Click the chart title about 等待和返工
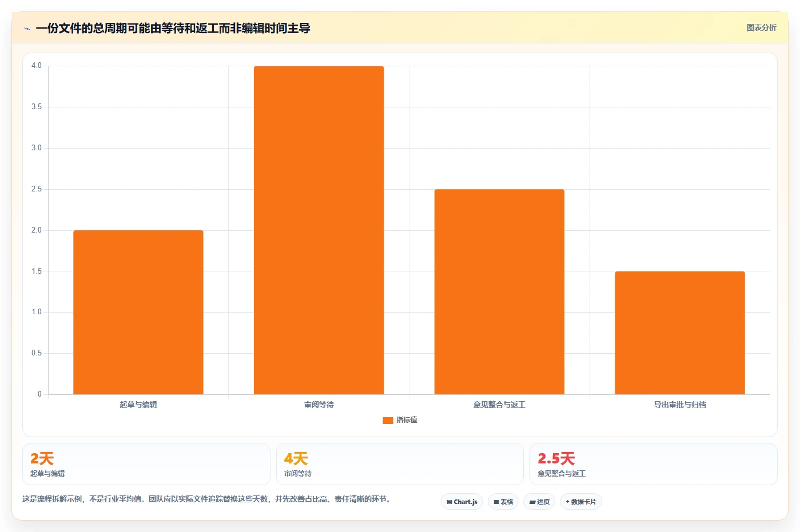800x532 pixels. [173, 28]
